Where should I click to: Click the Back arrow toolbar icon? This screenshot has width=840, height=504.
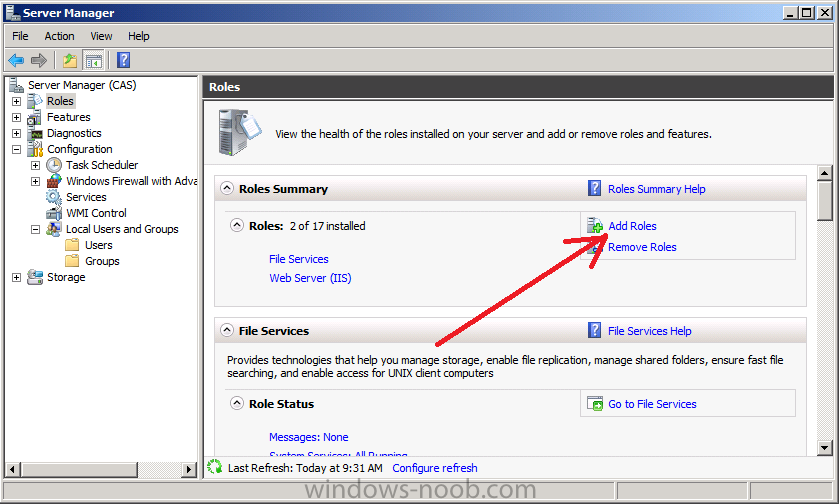coord(17,61)
